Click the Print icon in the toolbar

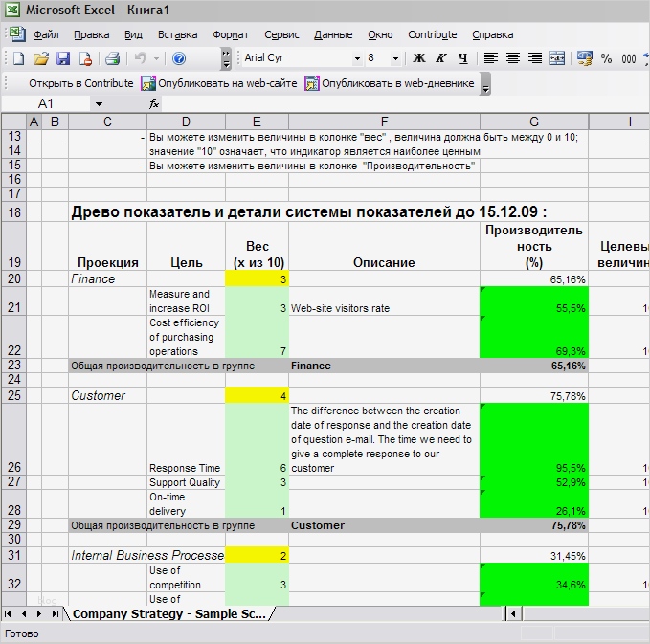coord(112,58)
